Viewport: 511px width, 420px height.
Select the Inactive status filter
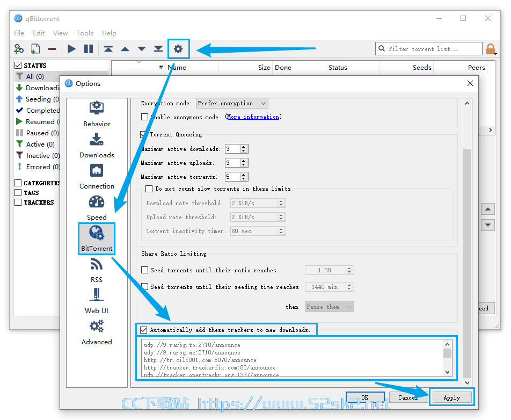tap(38, 156)
